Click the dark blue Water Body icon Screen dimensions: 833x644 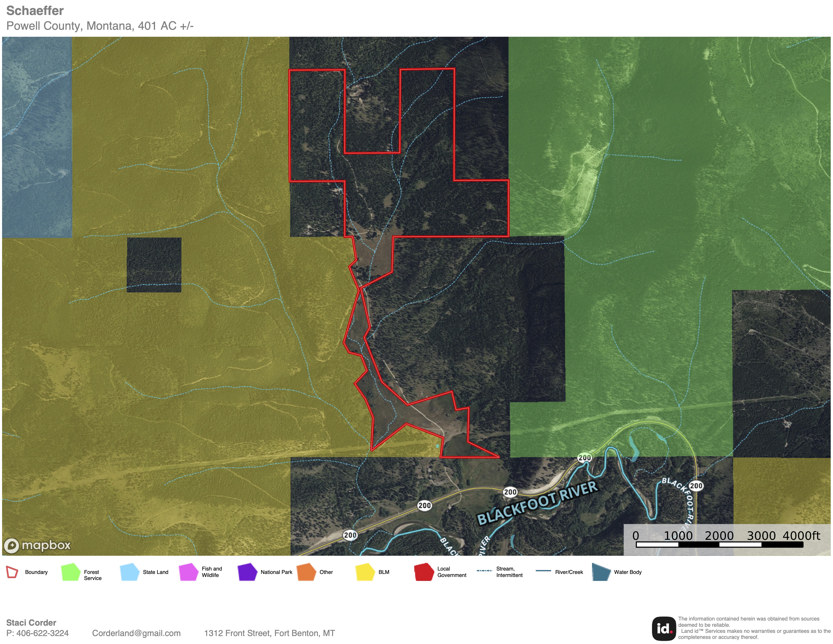tap(601, 572)
